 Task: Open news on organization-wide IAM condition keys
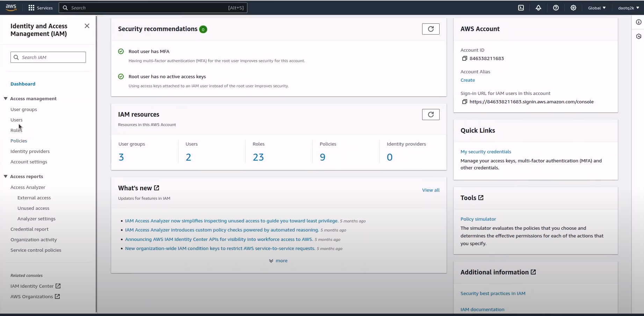(x=220, y=248)
